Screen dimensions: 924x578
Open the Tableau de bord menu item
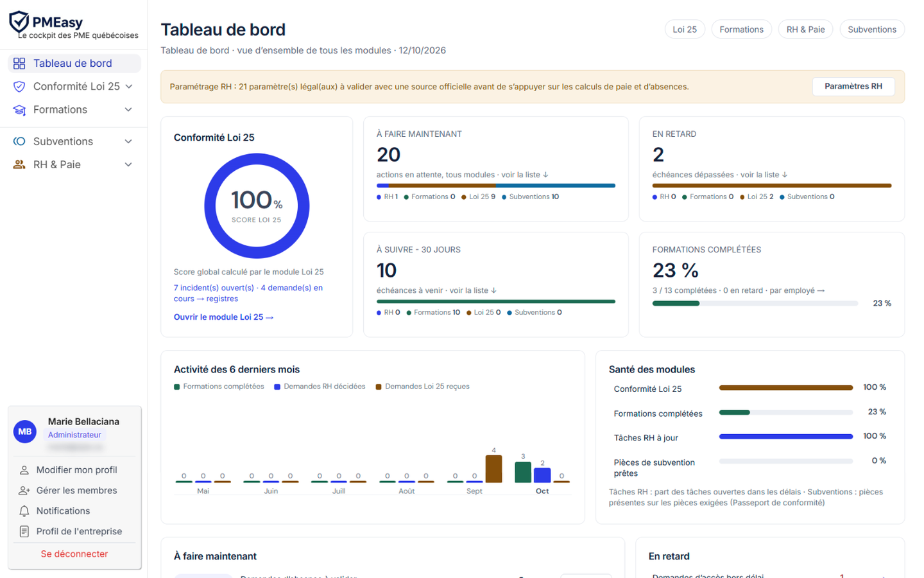[x=74, y=63]
